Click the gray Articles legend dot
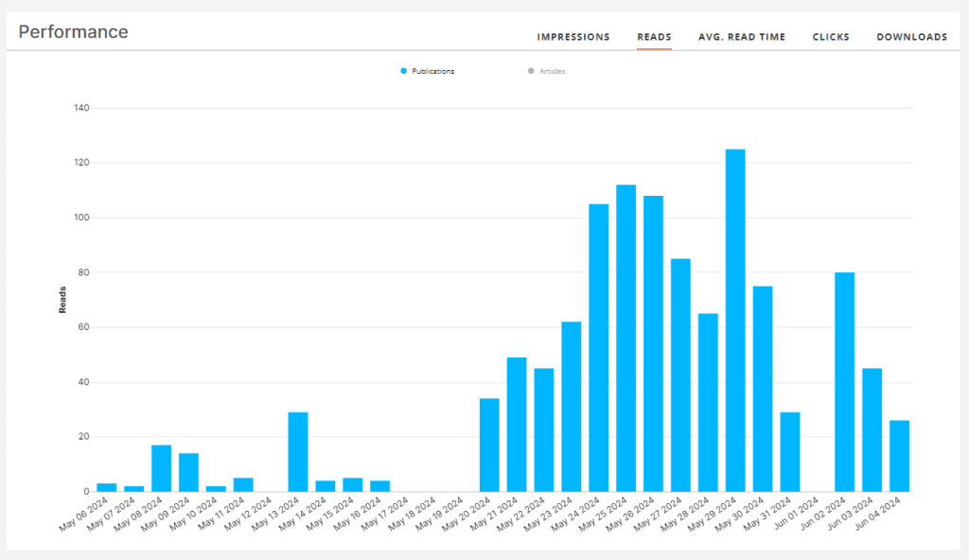The height and width of the screenshot is (560, 969). click(531, 71)
